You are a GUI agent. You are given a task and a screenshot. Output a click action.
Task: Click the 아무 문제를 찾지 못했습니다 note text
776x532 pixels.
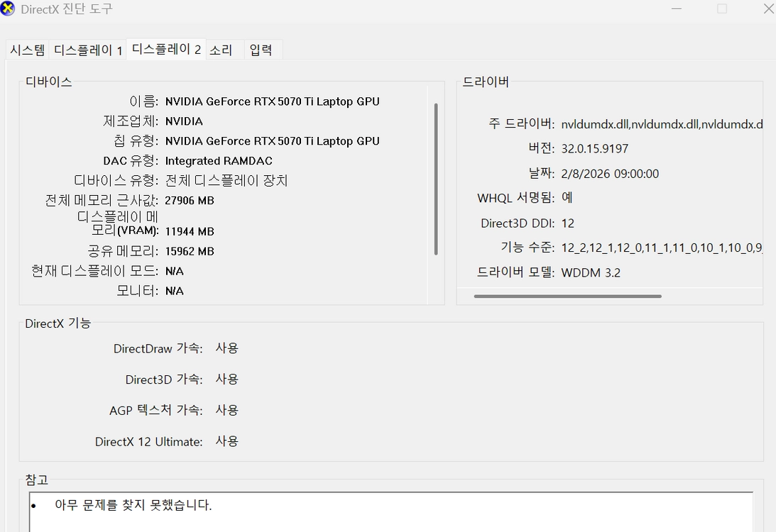point(133,505)
